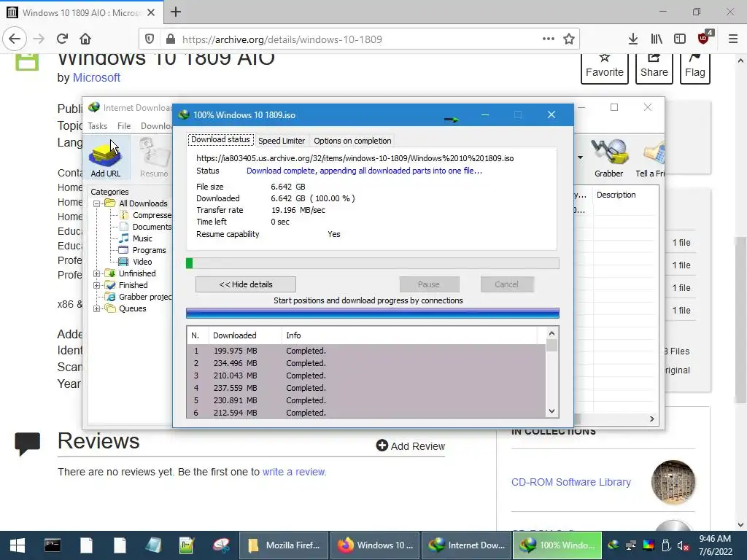The height and width of the screenshot is (560, 747).
Task: Click the Cancel button in download dialog
Action: click(x=506, y=284)
